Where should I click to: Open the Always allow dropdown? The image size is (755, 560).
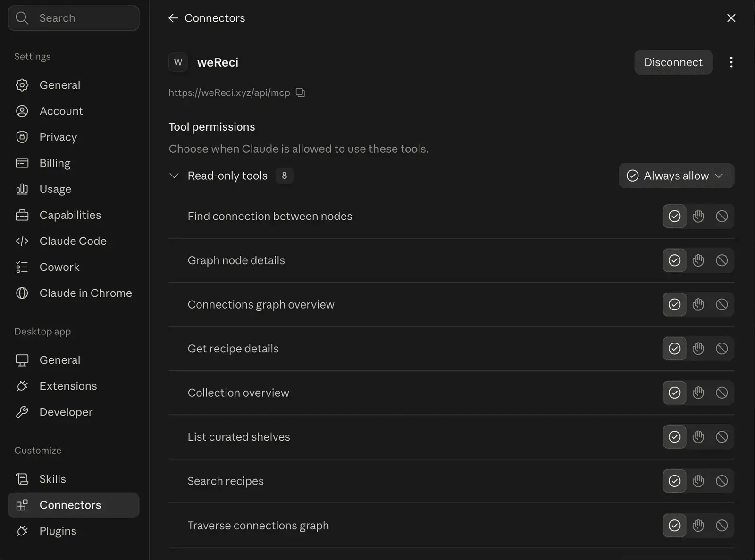click(676, 176)
